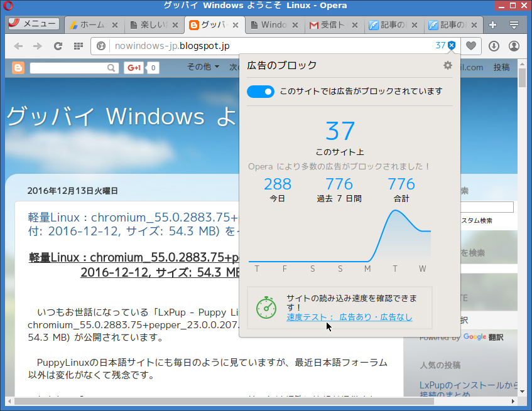Click the horizontal scrollbar right arrow
The height and width of the screenshot is (411, 532).
point(513,402)
